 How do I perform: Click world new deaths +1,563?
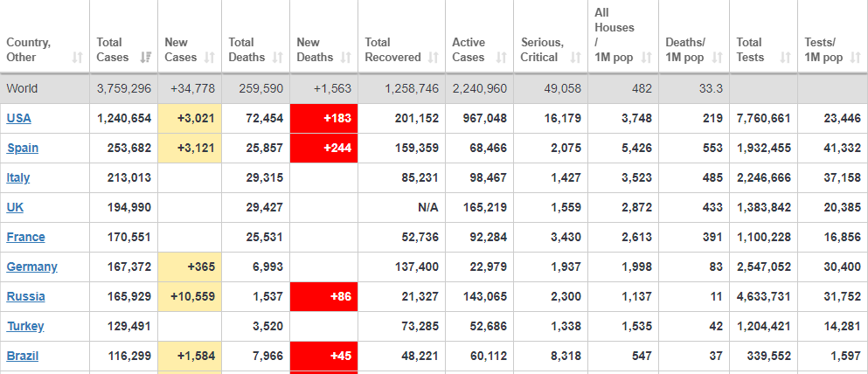click(332, 88)
